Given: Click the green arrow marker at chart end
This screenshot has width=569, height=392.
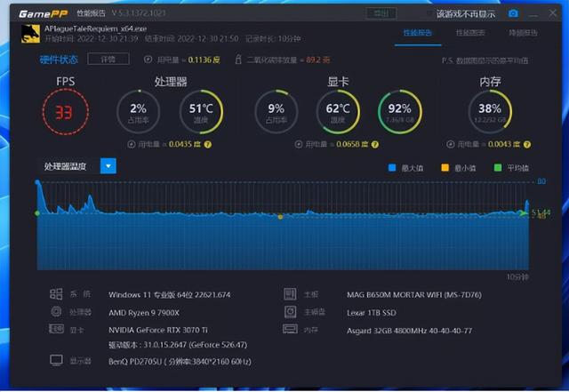Looking at the screenshot, I should (523, 213).
